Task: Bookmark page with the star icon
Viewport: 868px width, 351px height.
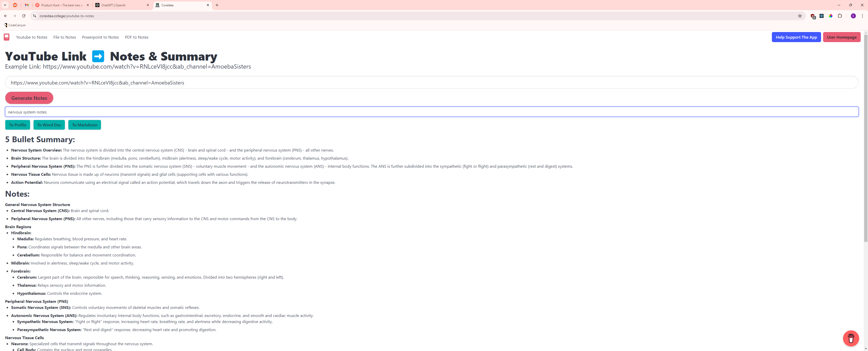Action: (x=800, y=16)
